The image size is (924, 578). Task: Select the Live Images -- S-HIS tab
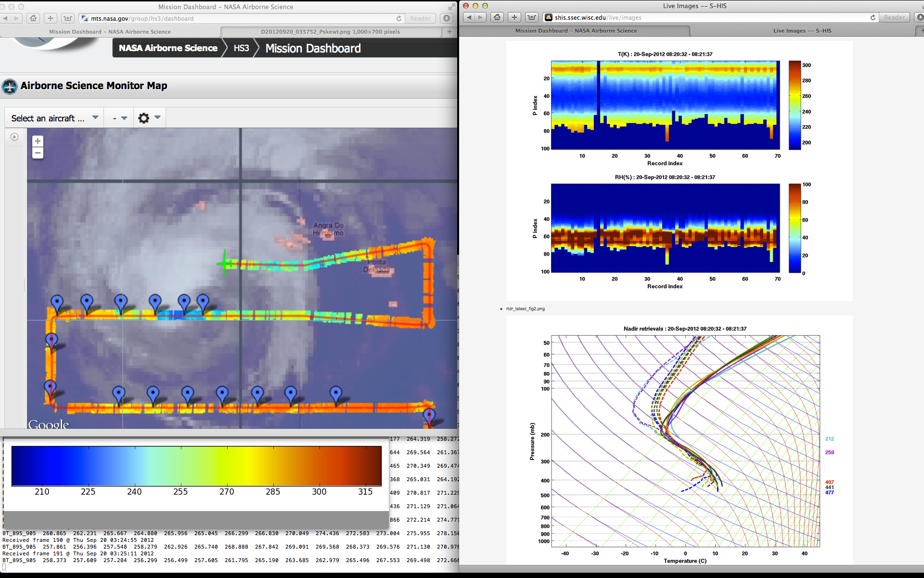click(802, 31)
